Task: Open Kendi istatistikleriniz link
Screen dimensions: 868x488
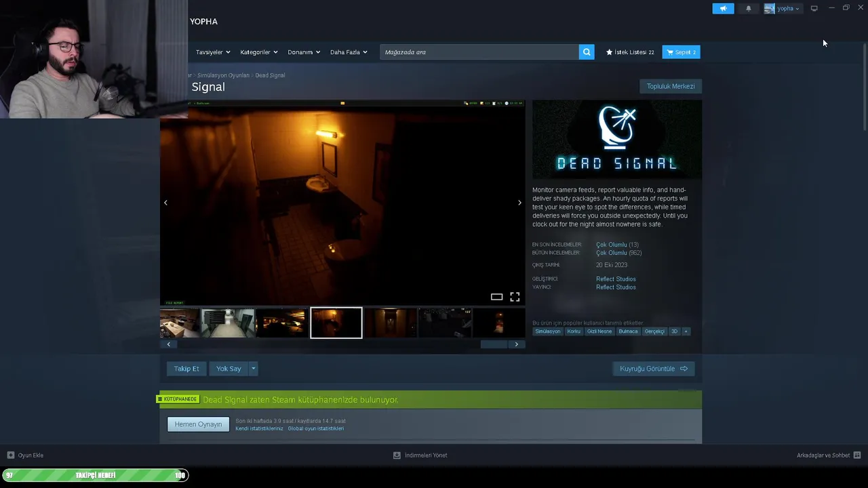Action: pyautogui.click(x=259, y=428)
